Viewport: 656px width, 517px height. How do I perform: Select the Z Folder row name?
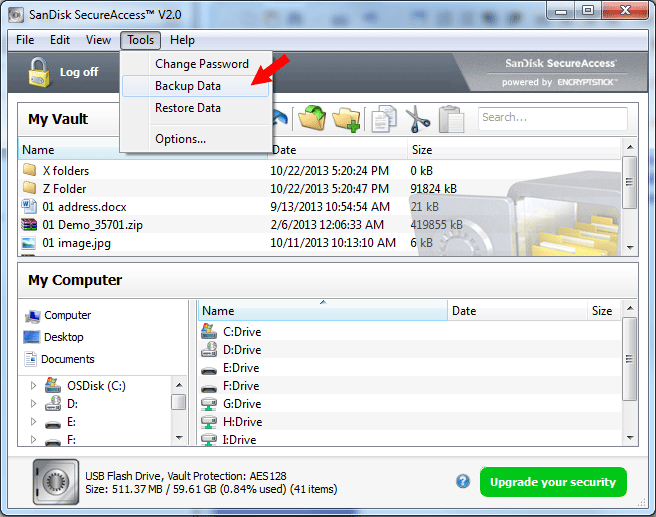tap(64, 189)
